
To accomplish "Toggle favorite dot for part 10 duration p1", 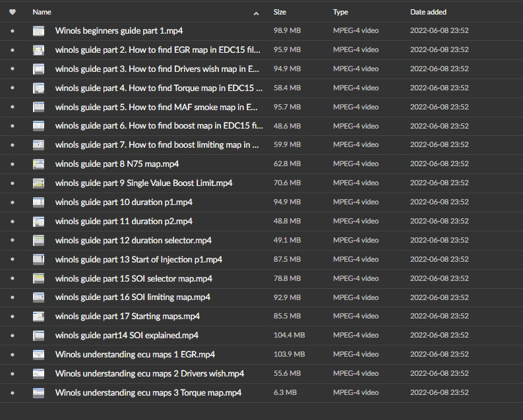I will pos(12,202).
